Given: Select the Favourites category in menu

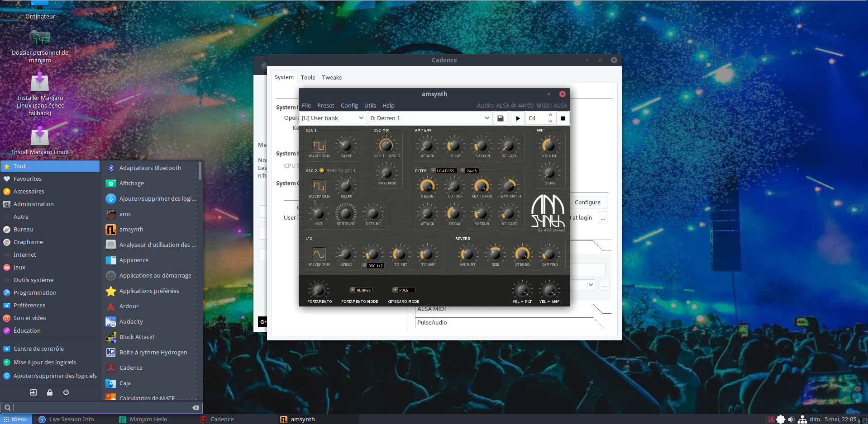Looking at the screenshot, I should (50, 179).
